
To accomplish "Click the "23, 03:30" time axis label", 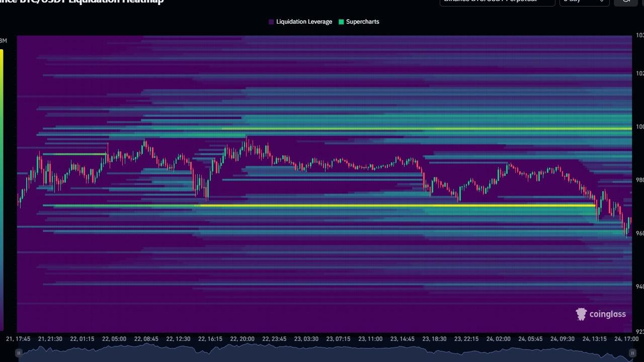I will click(x=306, y=339).
